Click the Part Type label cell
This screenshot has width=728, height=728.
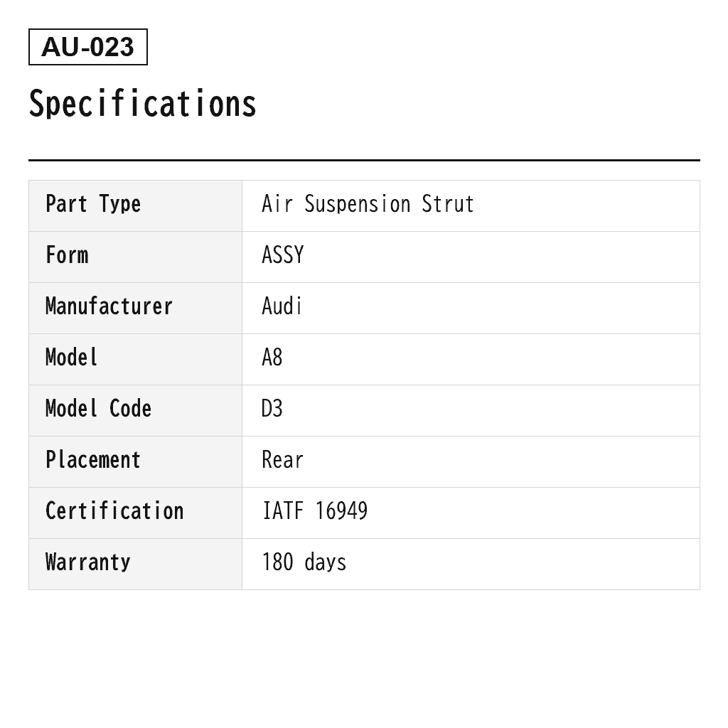click(x=135, y=205)
